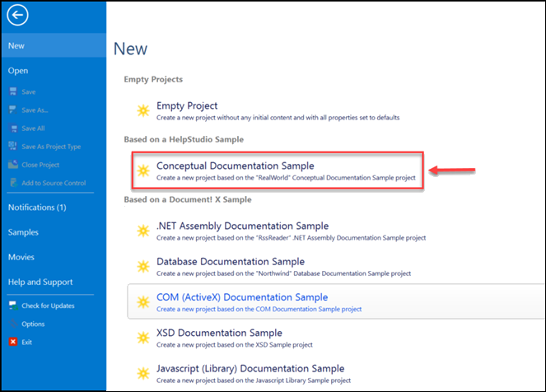Open the Movies section
The height and width of the screenshot is (392, 546).
coord(21,257)
